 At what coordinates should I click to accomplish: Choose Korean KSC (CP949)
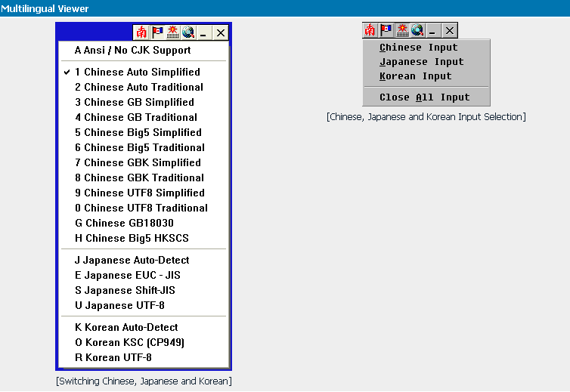tap(144, 342)
